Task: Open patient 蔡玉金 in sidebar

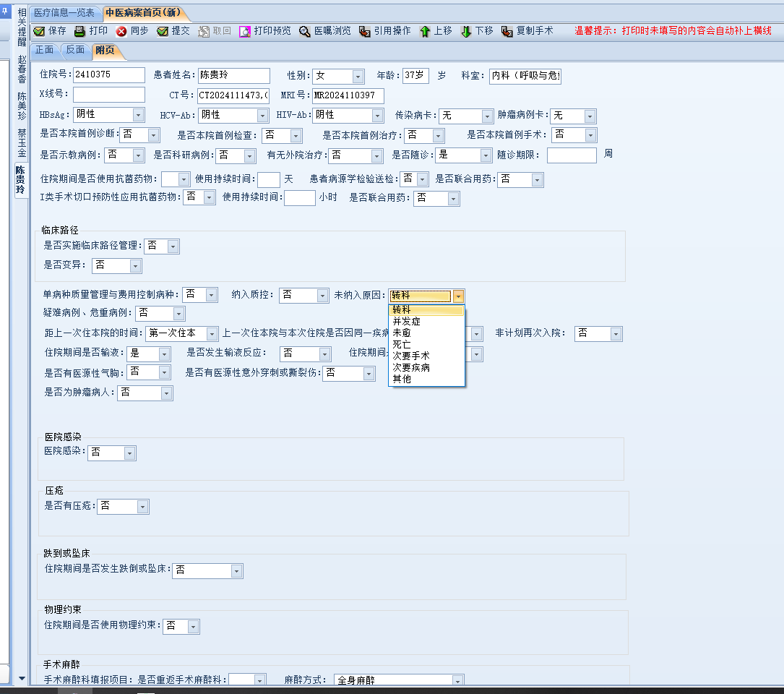Action: click(x=22, y=143)
